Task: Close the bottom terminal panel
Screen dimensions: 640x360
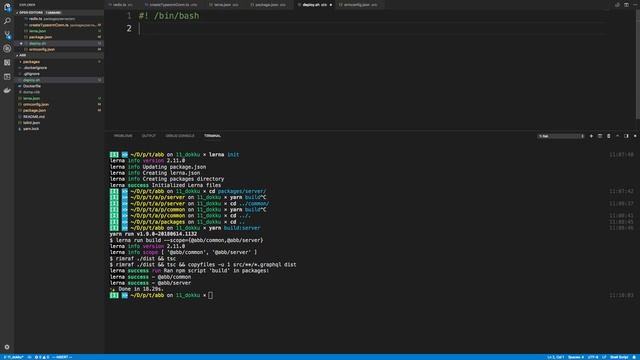Action: click(x=635, y=136)
